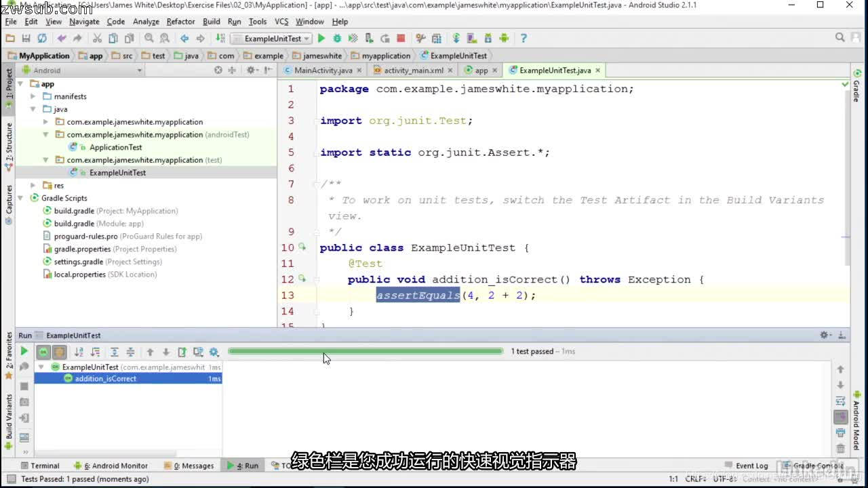
Task: Expand all test results icon
Action: coord(115,352)
